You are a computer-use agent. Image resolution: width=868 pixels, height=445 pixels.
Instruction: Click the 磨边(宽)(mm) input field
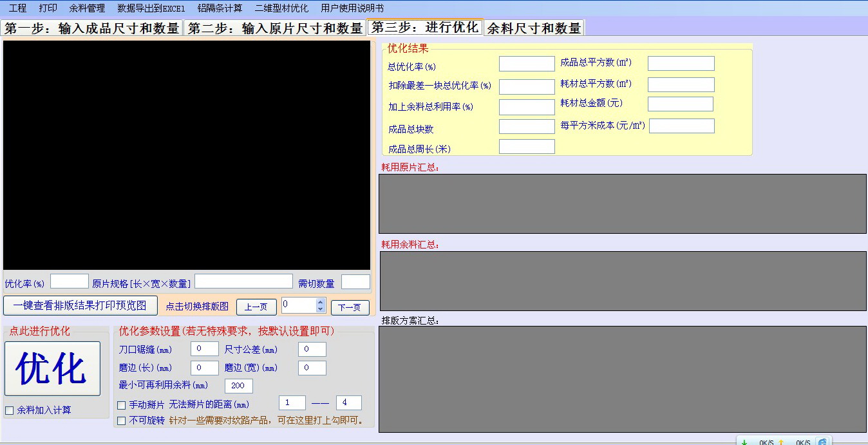coord(312,368)
